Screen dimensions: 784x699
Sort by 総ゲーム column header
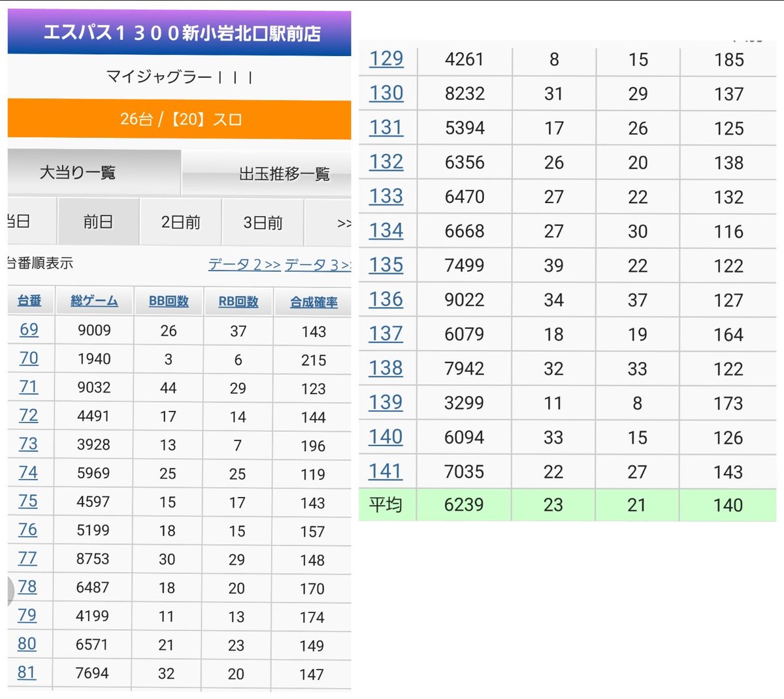point(94,301)
